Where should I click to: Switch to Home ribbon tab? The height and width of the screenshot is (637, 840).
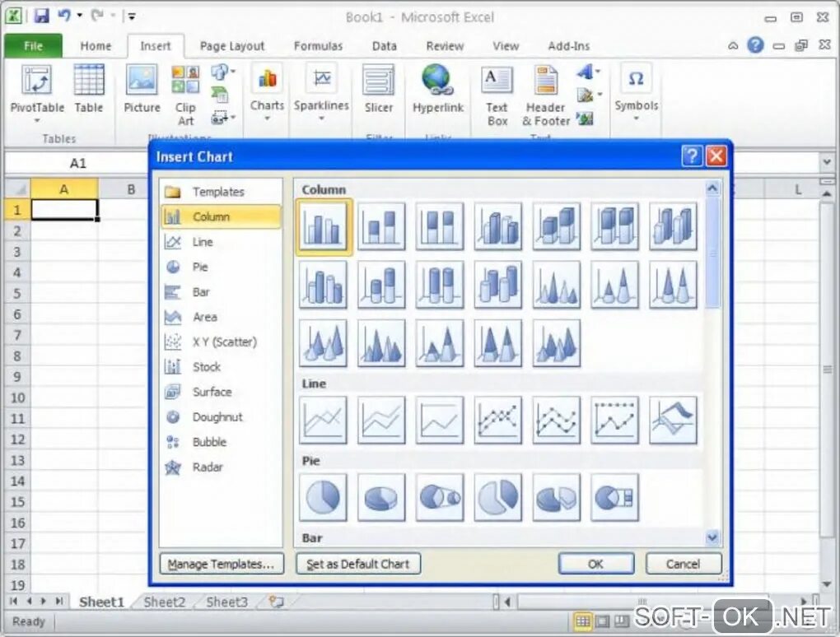click(x=96, y=46)
